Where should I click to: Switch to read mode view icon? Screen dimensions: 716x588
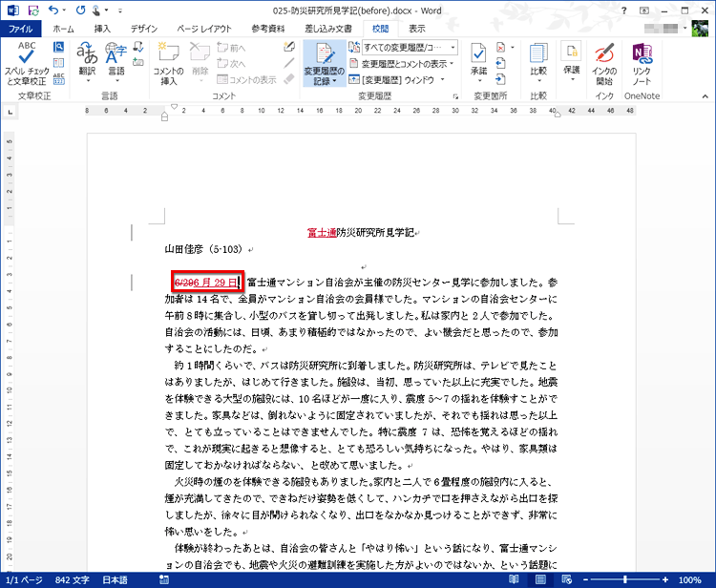515,579
